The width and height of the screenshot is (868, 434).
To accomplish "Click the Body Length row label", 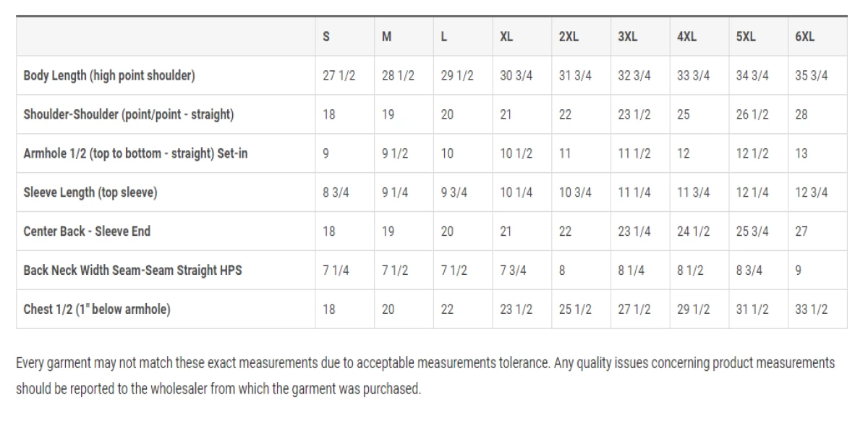I will point(109,75).
